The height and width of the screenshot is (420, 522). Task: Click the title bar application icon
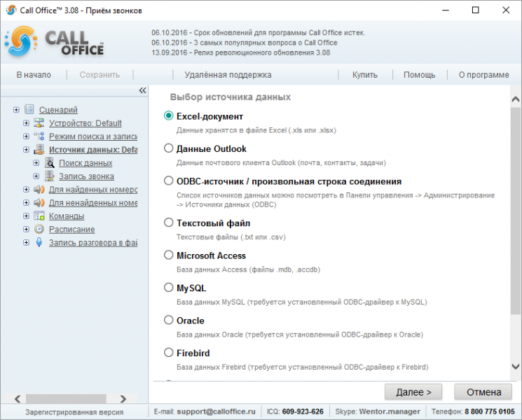(11, 10)
